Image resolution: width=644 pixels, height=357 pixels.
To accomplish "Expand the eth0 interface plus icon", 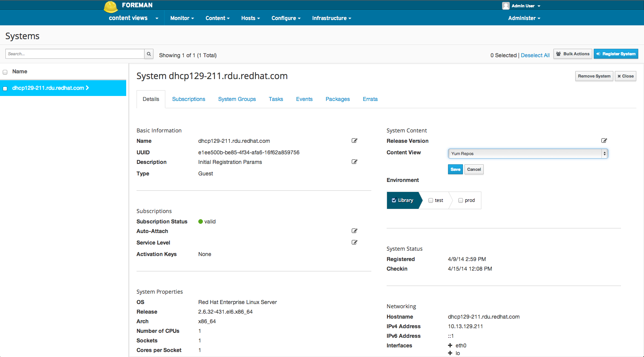I will tap(450, 345).
